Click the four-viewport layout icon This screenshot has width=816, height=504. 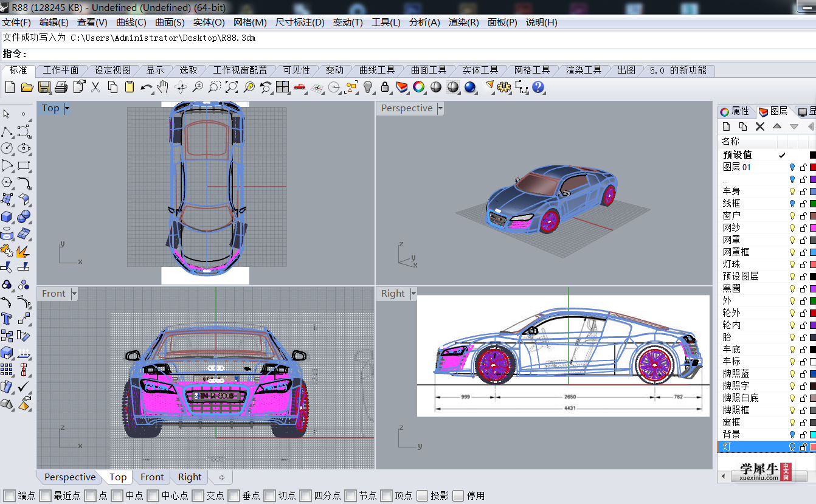(282, 87)
